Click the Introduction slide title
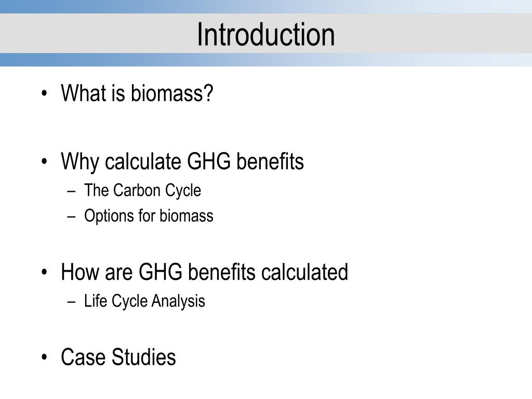 click(265, 34)
